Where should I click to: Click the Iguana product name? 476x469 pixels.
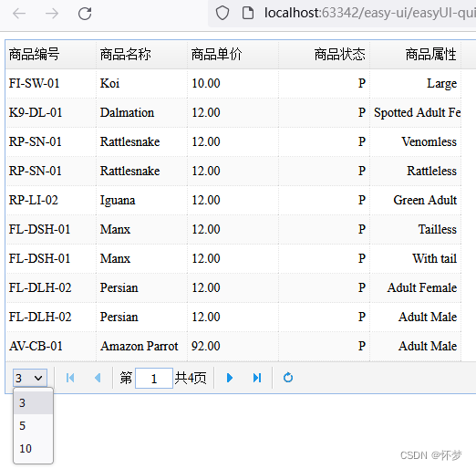(x=118, y=201)
